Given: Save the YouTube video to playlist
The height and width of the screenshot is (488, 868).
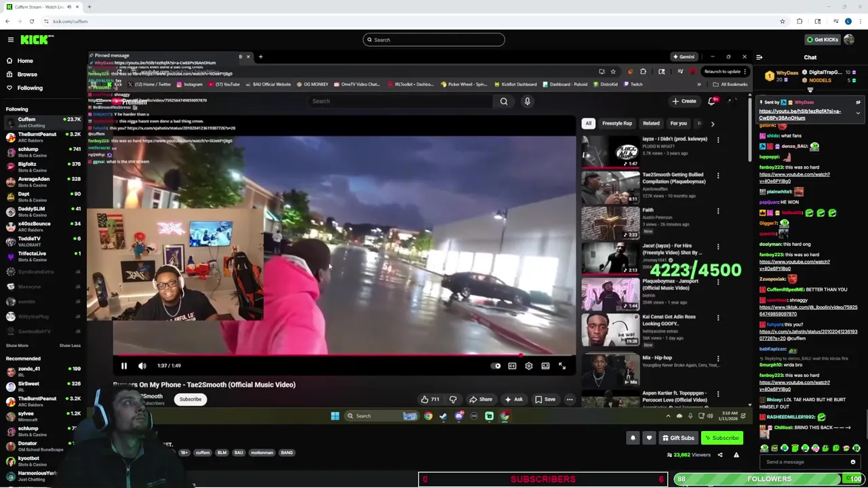Looking at the screenshot, I should tap(545, 399).
